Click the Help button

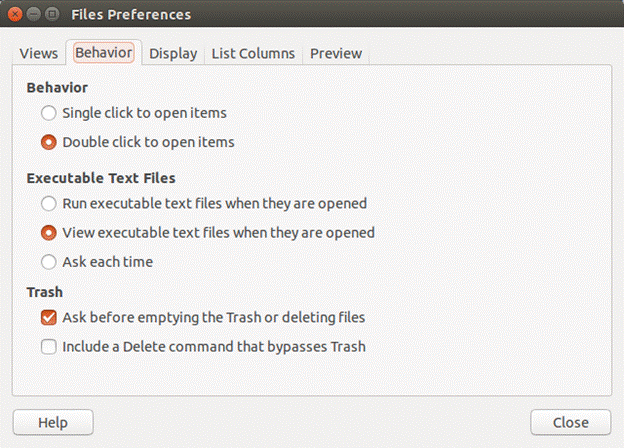coord(53,422)
